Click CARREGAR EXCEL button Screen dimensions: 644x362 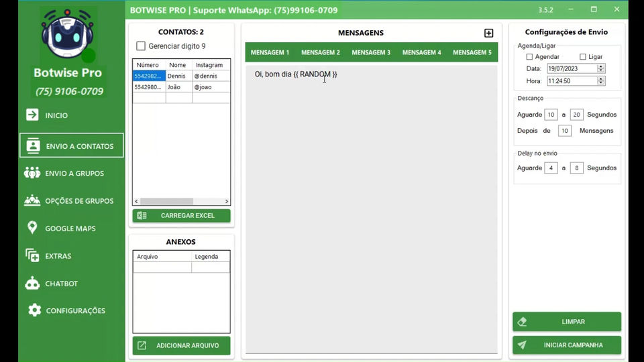(181, 215)
